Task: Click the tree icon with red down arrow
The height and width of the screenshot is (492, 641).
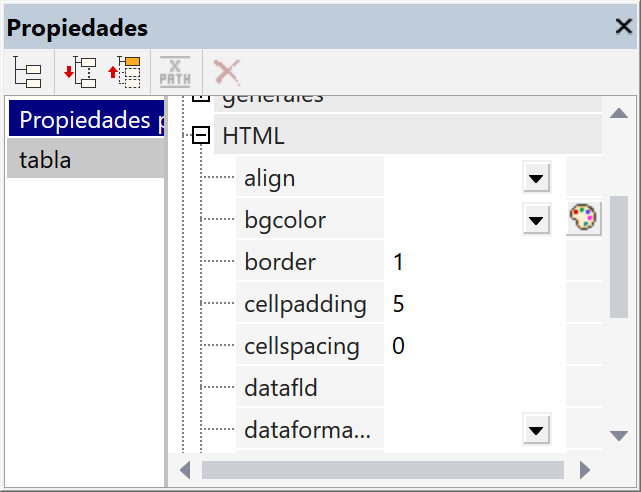Action: click(79, 71)
